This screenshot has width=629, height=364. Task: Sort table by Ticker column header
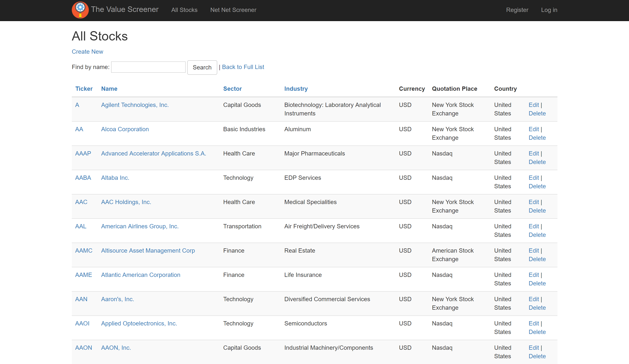(84, 89)
